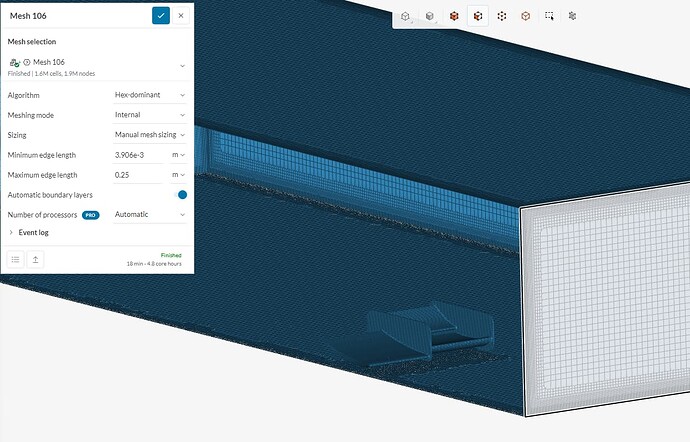Select the node selection dotted cube icon
The width and height of the screenshot is (690, 442).
click(x=502, y=16)
